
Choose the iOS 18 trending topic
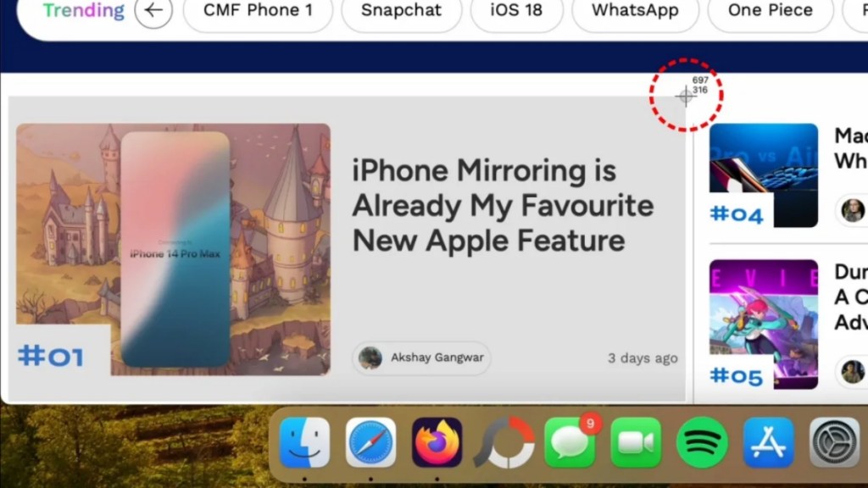pos(516,12)
